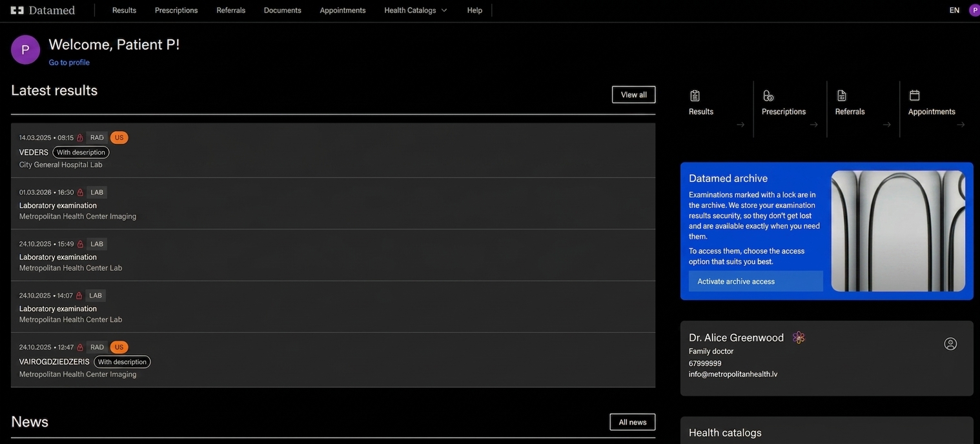Click the arrow under Results quick card
The height and width of the screenshot is (444, 980).
point(740,125)
